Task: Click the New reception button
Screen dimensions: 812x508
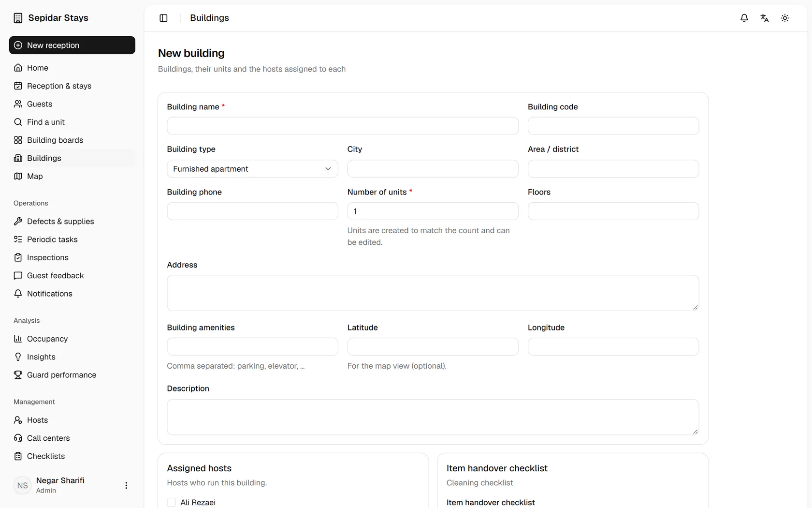Action: point(72,45)
